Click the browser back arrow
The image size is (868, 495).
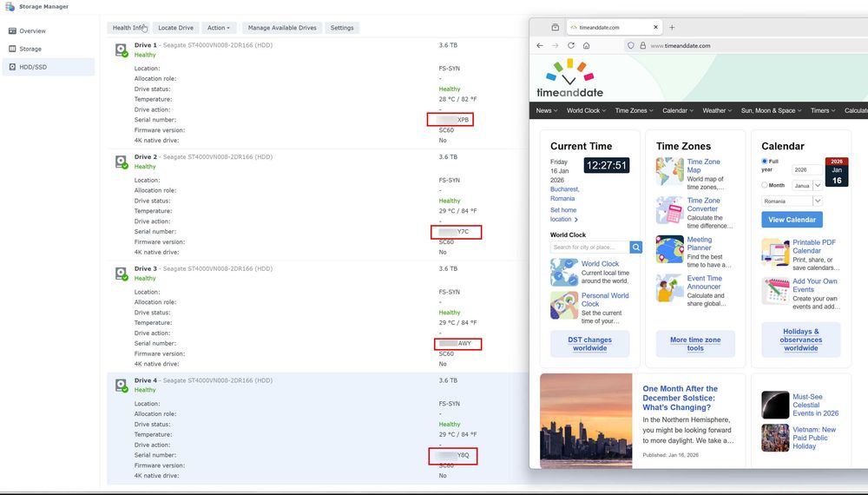(x=540, y=46)
